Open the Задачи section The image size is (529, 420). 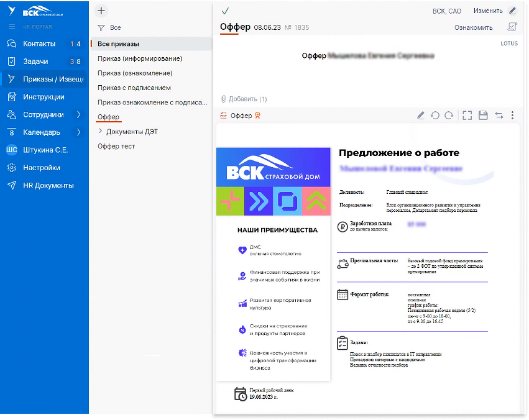click(x=35, y=62)
